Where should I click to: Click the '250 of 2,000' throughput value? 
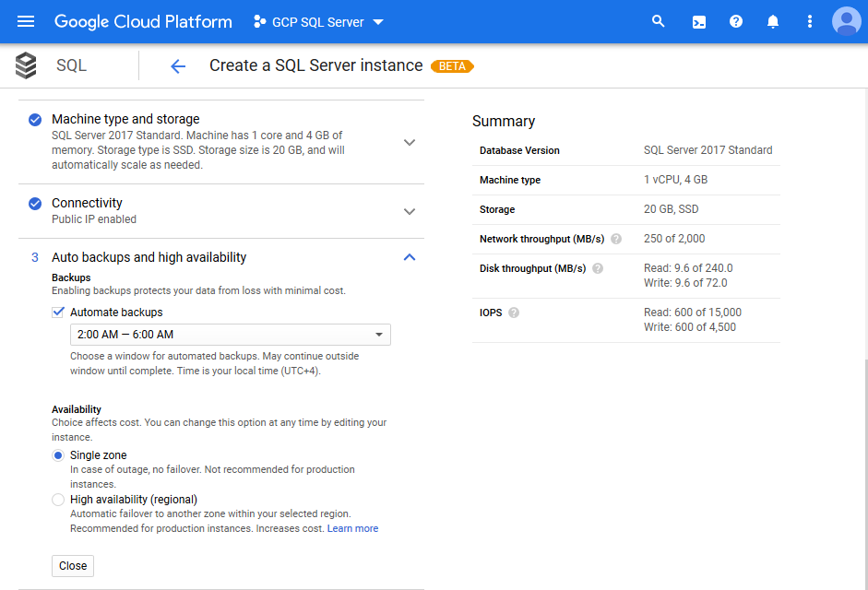674,239
